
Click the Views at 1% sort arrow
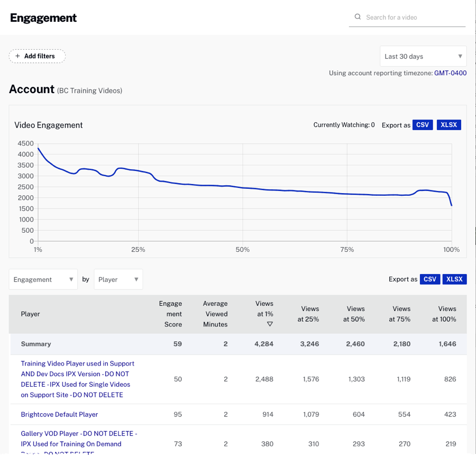coord(269,324)
